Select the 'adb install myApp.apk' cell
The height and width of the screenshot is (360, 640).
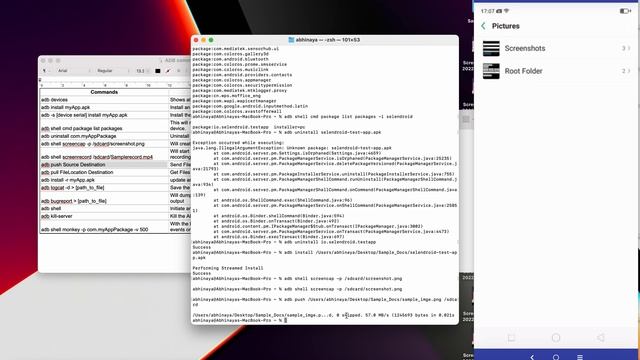104,107
